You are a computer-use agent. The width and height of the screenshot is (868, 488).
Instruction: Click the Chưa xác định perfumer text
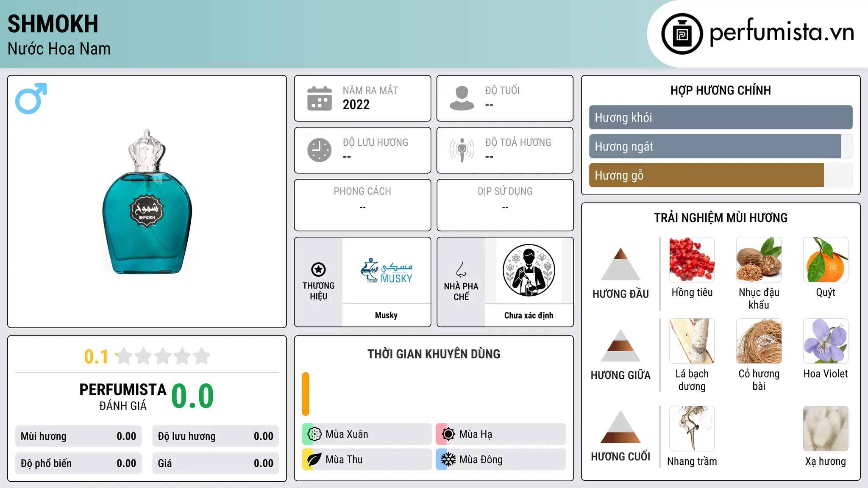click(x=529, y=315)
